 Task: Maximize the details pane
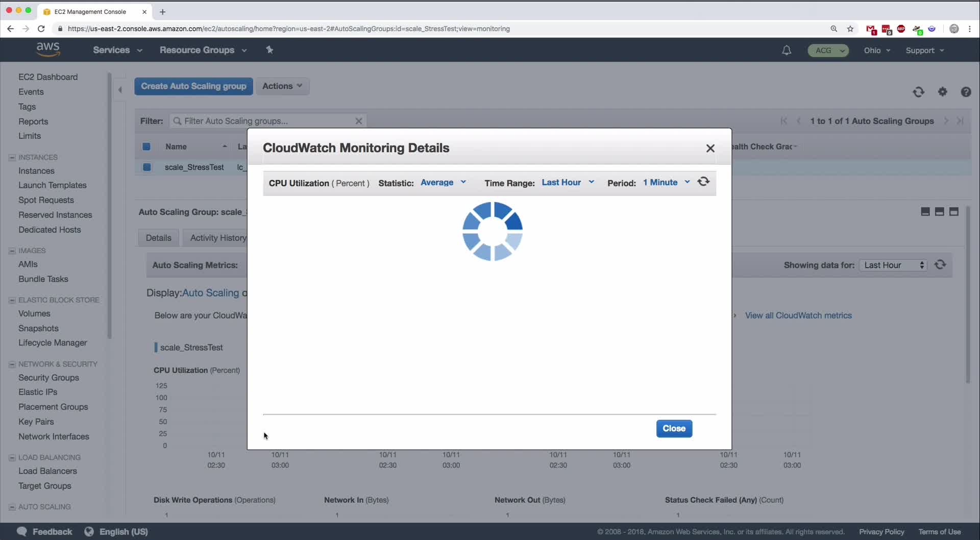(x=953, y=212)
